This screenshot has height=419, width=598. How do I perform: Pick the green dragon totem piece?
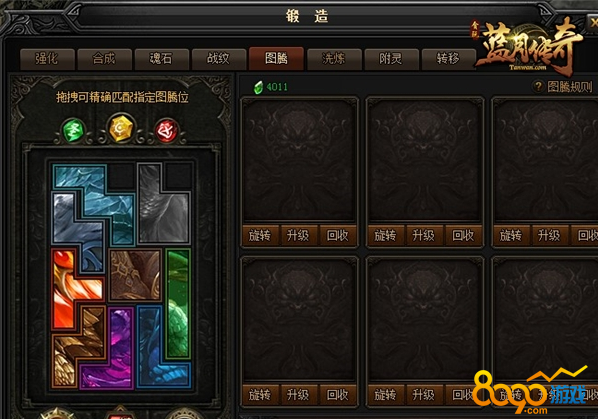[178, 303]
